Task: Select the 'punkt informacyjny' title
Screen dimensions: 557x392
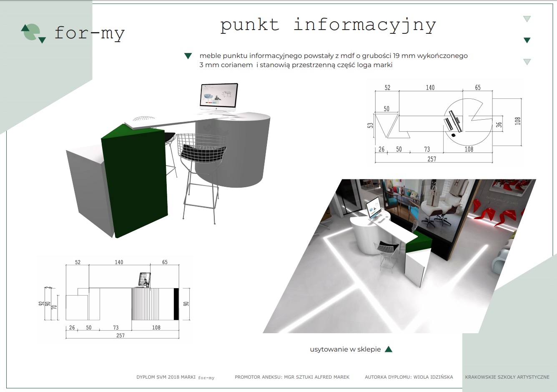Action: point(328,25)
